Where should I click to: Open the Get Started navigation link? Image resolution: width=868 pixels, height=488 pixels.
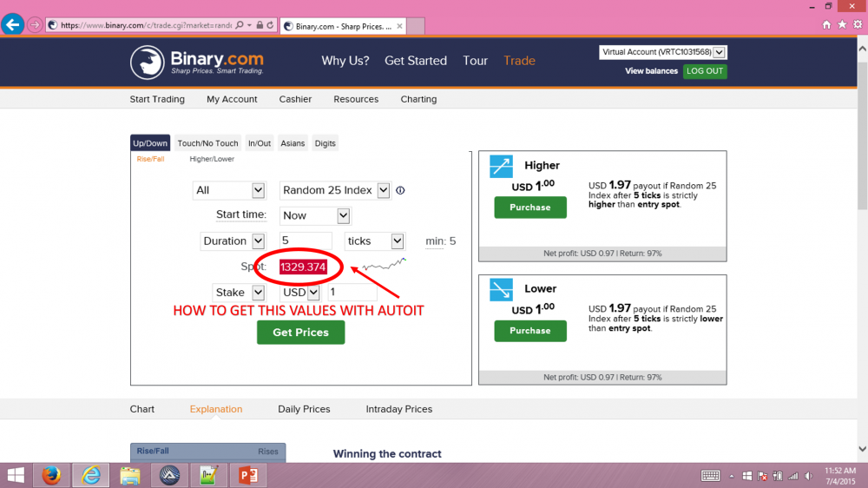pyautogui.click(x=416, y=61)
